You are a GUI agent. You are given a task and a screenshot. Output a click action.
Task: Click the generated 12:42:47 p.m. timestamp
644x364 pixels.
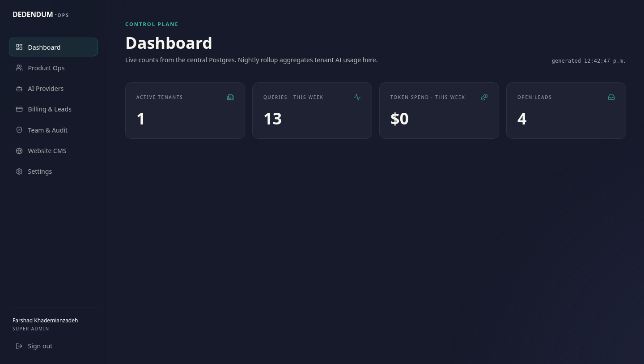point(589,61)
